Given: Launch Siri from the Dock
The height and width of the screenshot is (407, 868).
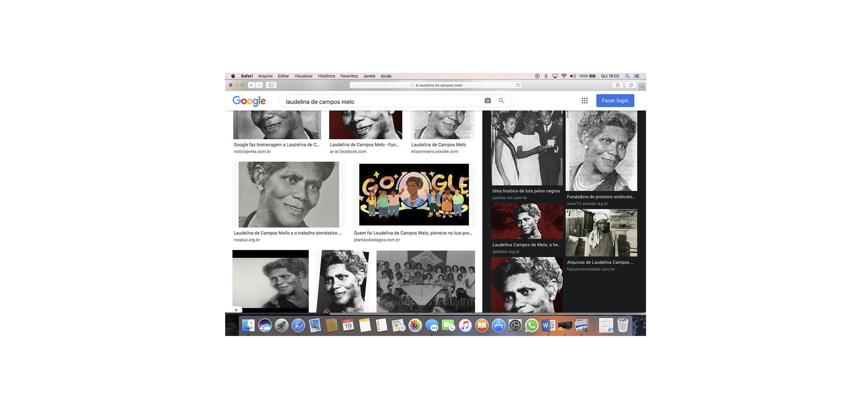Looking at the screenshot, I should pyautogui.click(x=265, y=325).
